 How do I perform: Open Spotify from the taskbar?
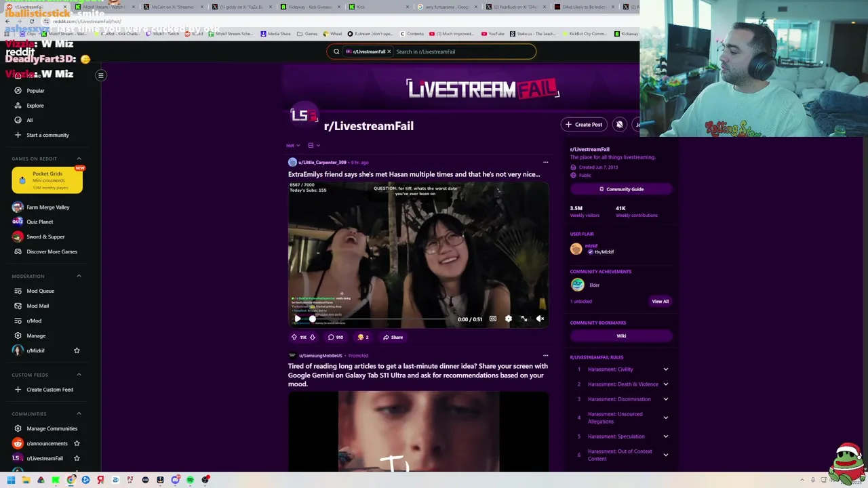point(191,480)
